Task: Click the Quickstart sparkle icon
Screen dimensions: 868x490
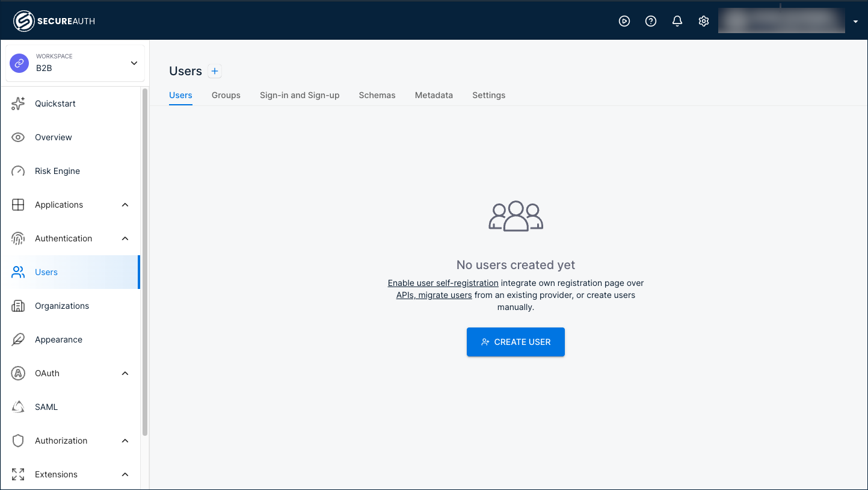Action: pyautogui.click(x=18, y=104)
